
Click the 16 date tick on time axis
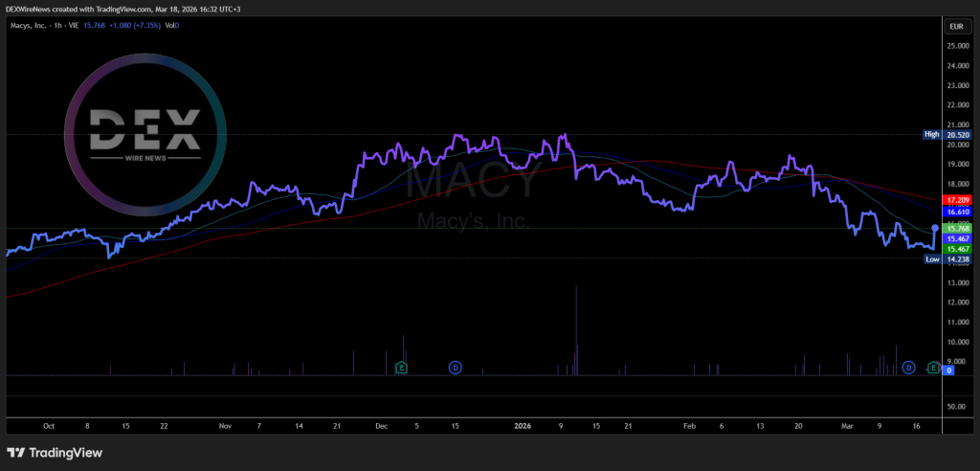click(x=916, y=426)
